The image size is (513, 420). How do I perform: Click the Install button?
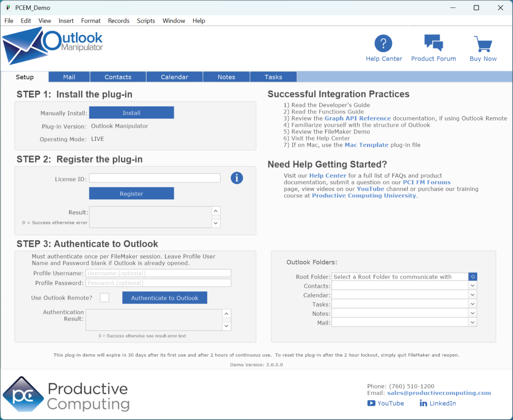[132, 113]
